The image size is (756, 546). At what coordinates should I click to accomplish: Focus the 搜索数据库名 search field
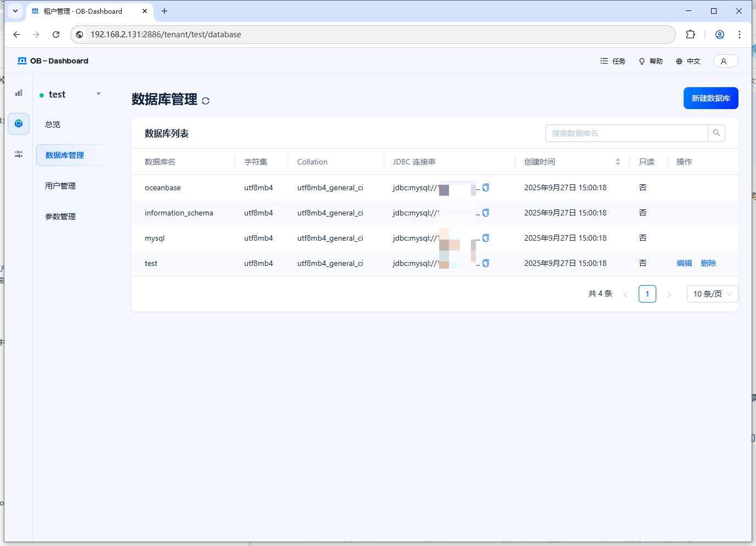point(627,133)
